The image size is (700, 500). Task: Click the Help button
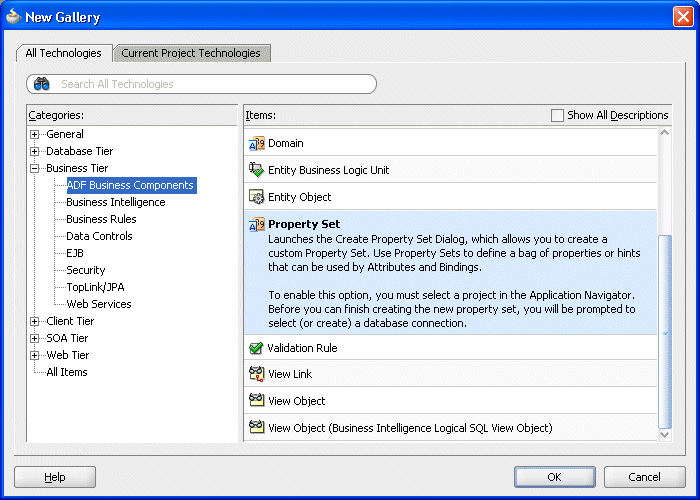55,477
